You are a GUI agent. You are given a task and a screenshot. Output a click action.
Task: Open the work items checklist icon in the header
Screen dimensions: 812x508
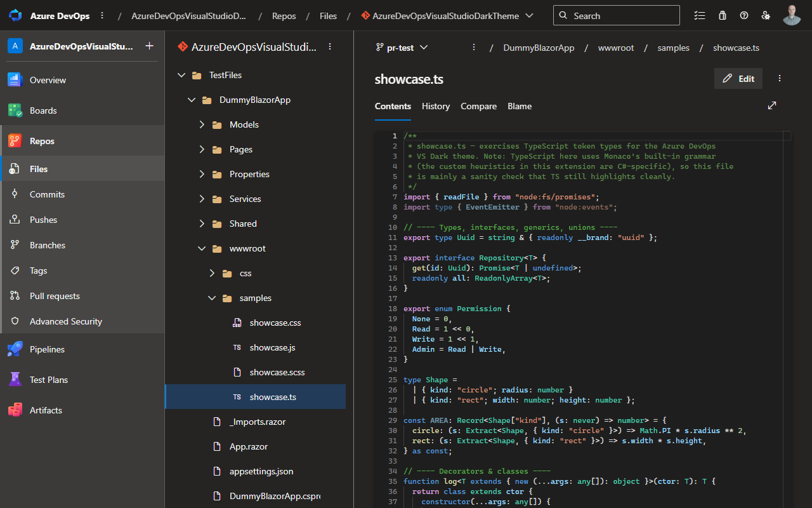700,15
